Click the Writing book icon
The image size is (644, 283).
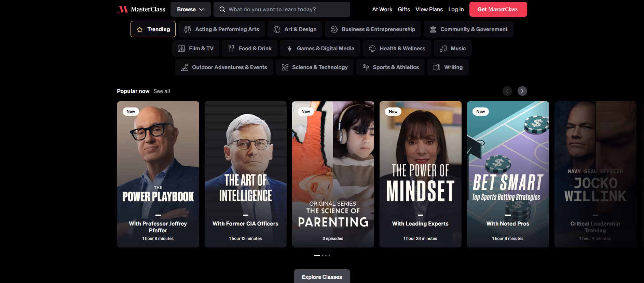tap(437, 67)
